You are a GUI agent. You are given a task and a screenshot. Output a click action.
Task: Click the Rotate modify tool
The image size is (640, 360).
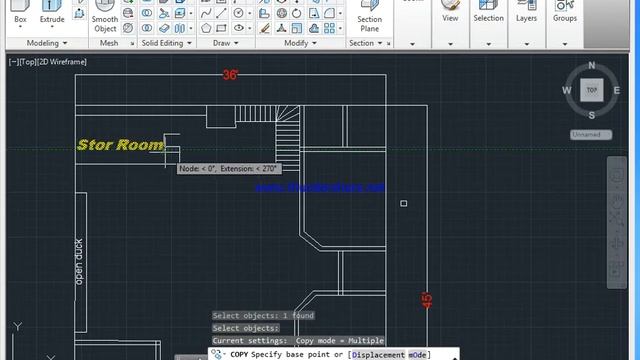297,13
